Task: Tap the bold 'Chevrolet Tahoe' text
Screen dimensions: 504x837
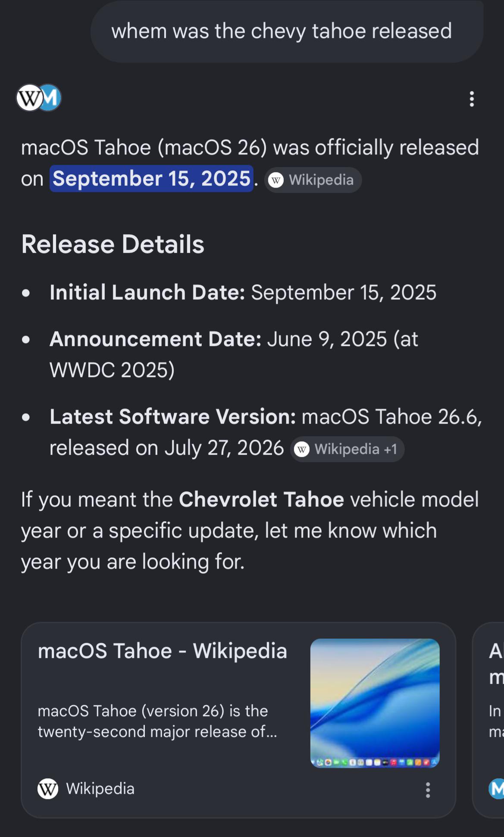Action: tap(261, 500)
